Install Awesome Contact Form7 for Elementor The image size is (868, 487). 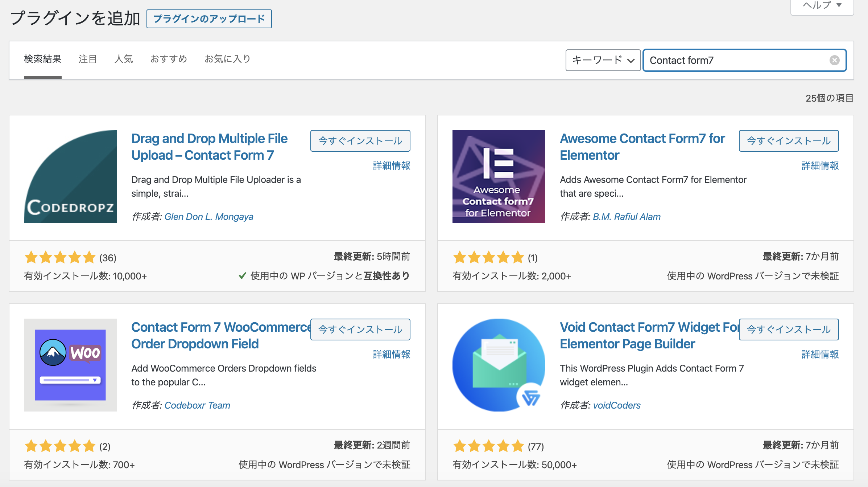click(x=789, y=141)
